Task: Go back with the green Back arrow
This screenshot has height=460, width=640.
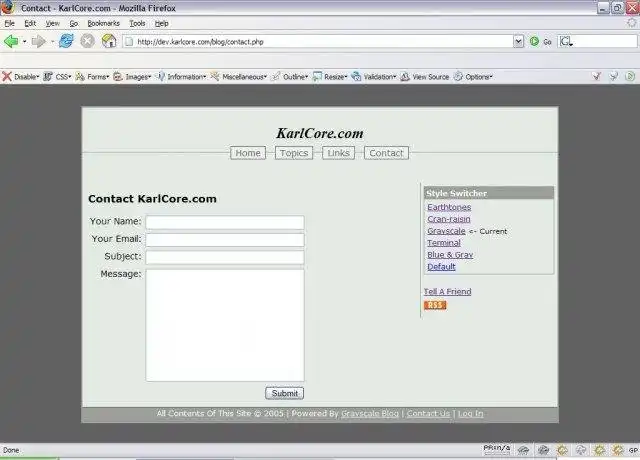Action: 11,41
